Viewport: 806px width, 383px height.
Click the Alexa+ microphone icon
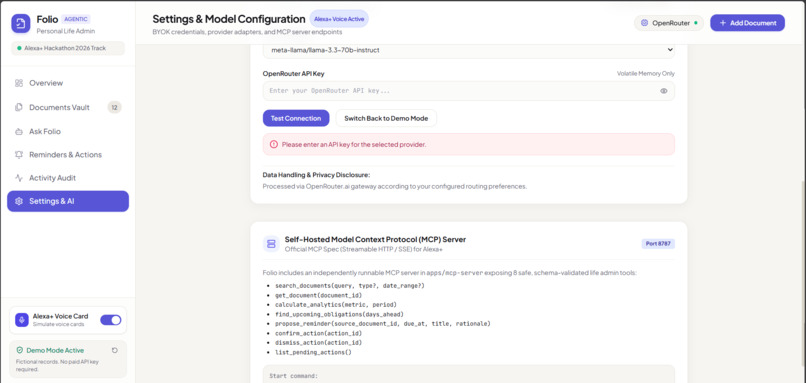pyautogui.click(x=22, y=320)
